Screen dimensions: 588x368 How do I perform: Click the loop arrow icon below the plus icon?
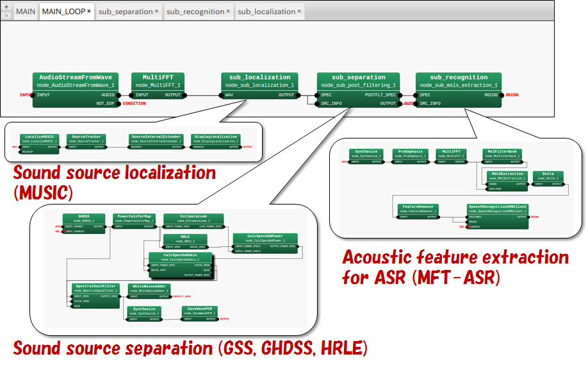pos(6,15)
